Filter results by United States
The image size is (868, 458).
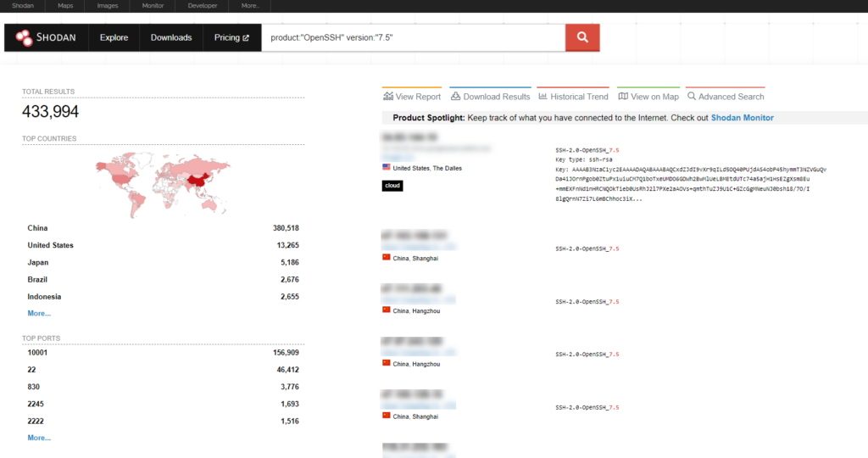click(x=50, y=245)
